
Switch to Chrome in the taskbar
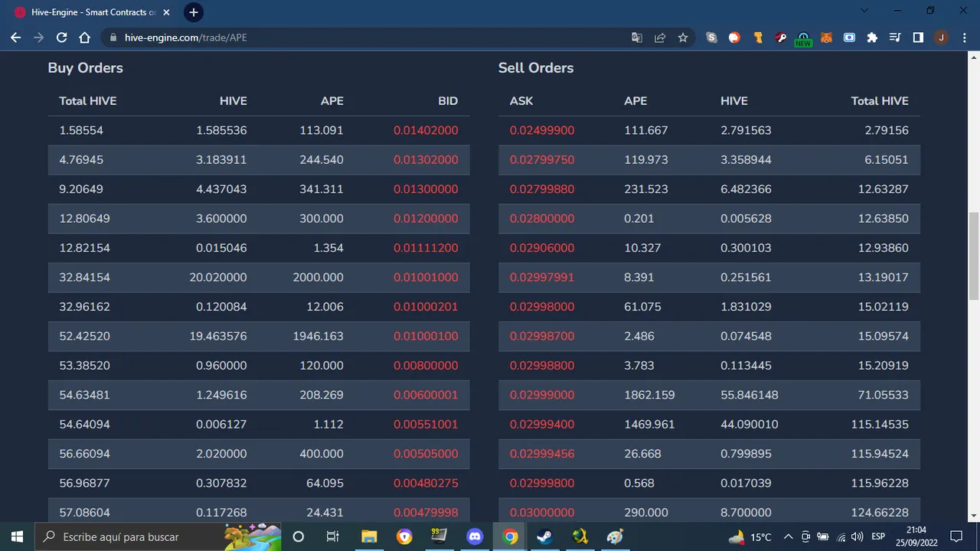510,536
